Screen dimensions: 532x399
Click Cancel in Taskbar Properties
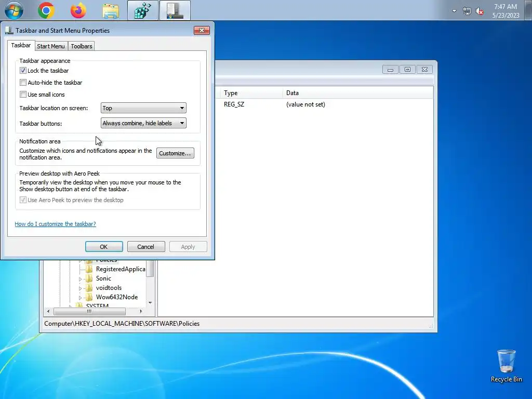pyautogui.click(x=146, y=247)
